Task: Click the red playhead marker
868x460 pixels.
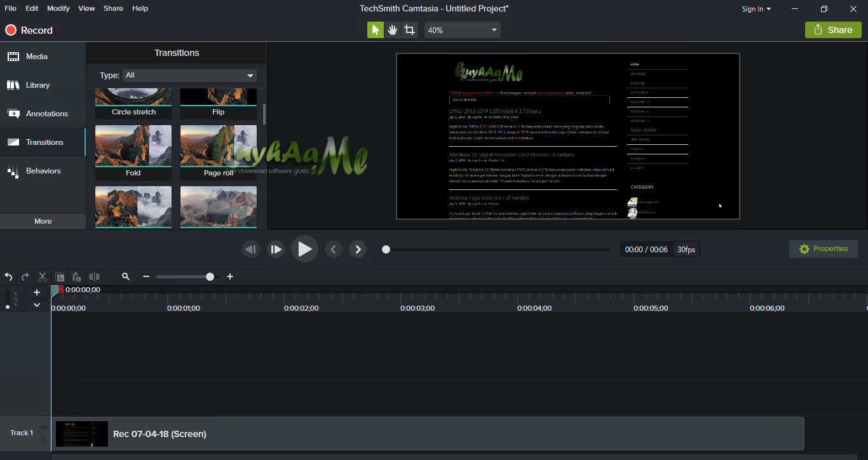Action: 60,289
